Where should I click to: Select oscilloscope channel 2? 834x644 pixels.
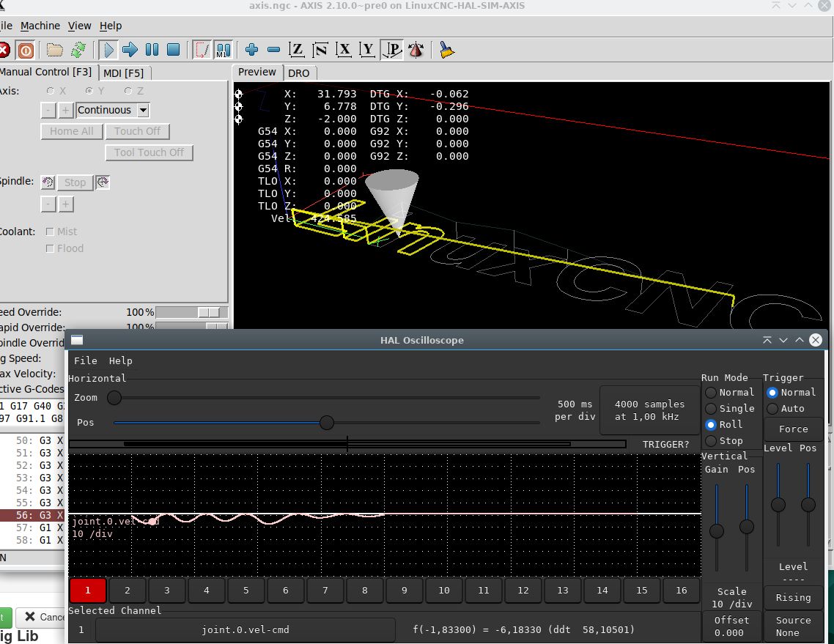127,591
